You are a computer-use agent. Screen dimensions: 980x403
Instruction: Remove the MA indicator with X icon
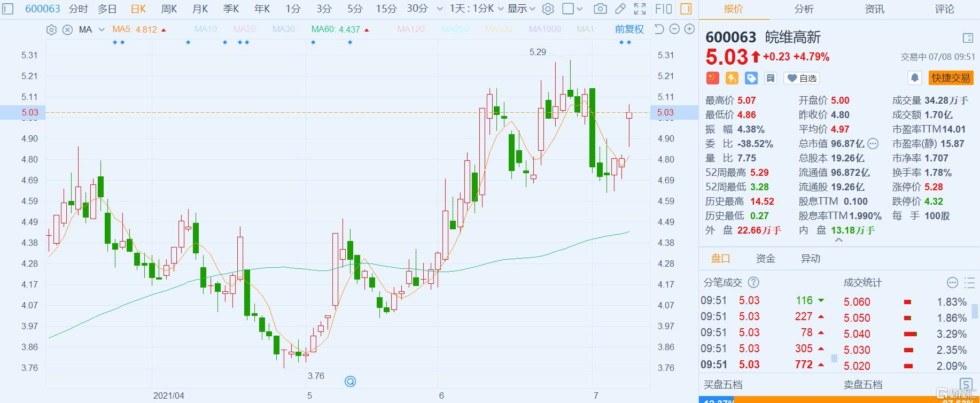pos(67,30)
